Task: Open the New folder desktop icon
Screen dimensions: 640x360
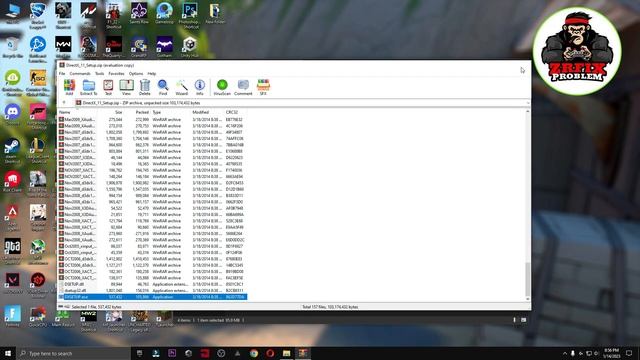Action: pos(215,13)
